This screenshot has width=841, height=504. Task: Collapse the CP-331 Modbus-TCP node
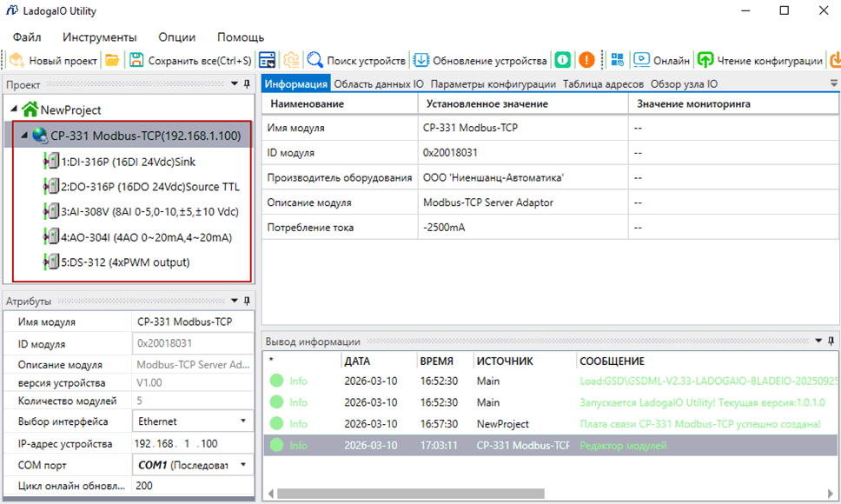coord(23,135)
